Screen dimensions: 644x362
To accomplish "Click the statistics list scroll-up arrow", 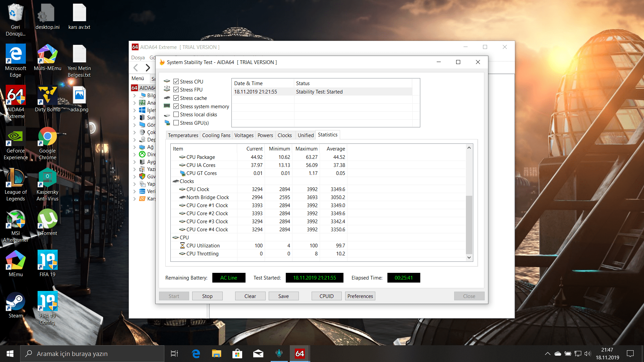I will tap(469, 148).
